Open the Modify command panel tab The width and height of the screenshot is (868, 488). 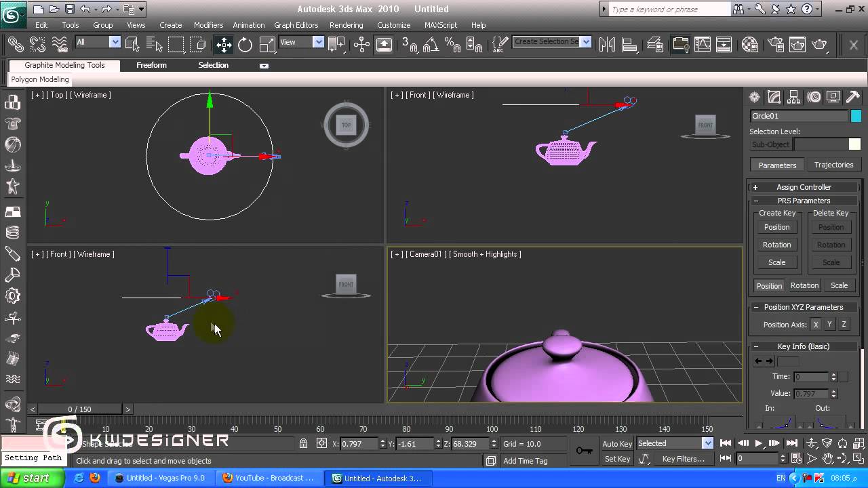(x=774, y=97)
